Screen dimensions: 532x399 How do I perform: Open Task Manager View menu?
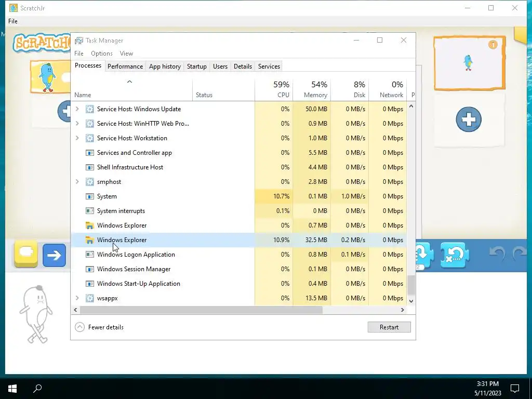point(126,54)
